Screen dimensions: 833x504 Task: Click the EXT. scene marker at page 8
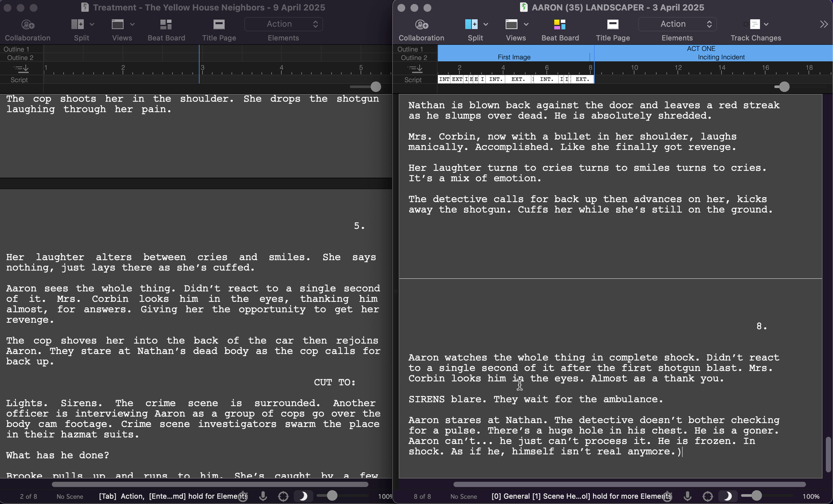click(x=582, y=79)
